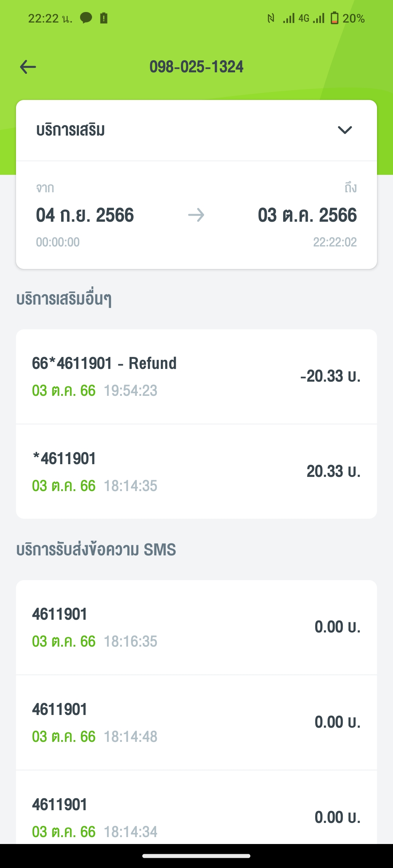393x868 pixels.
Task: Tap the home gesture navigation bar
Action: pos(196,856)
